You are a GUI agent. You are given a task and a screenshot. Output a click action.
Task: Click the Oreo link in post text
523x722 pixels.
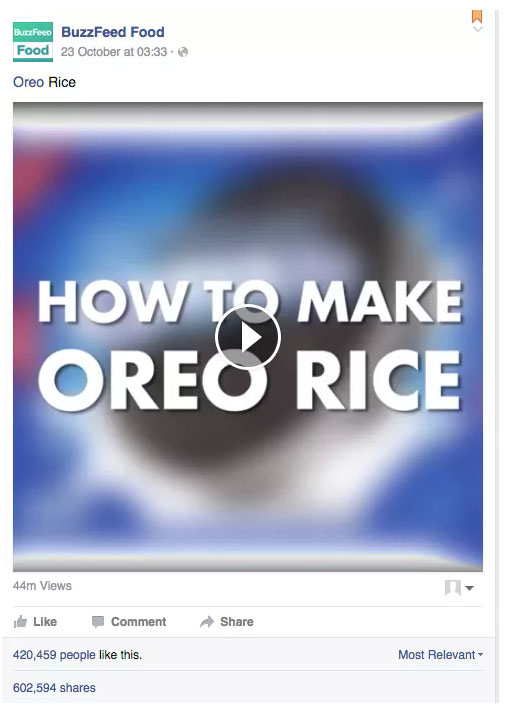(29, 82)
